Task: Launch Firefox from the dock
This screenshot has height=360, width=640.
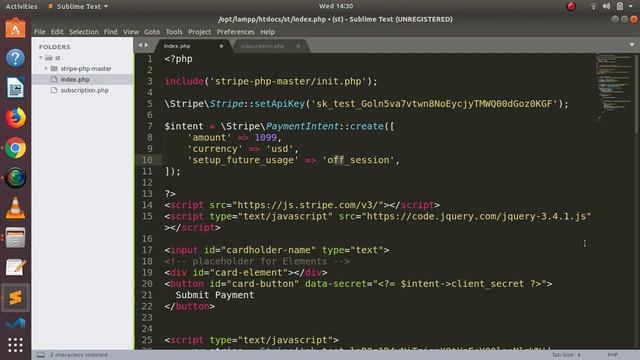Action: click(15, 118)
